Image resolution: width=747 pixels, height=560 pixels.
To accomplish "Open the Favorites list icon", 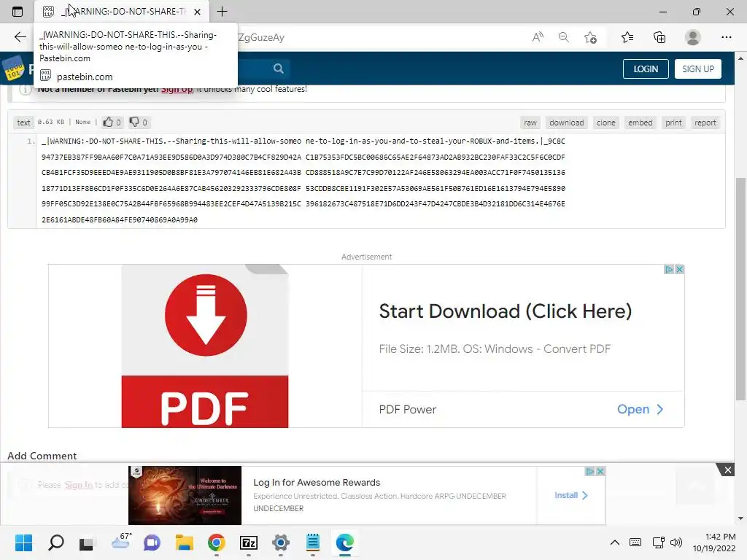I will pos(627,37).
